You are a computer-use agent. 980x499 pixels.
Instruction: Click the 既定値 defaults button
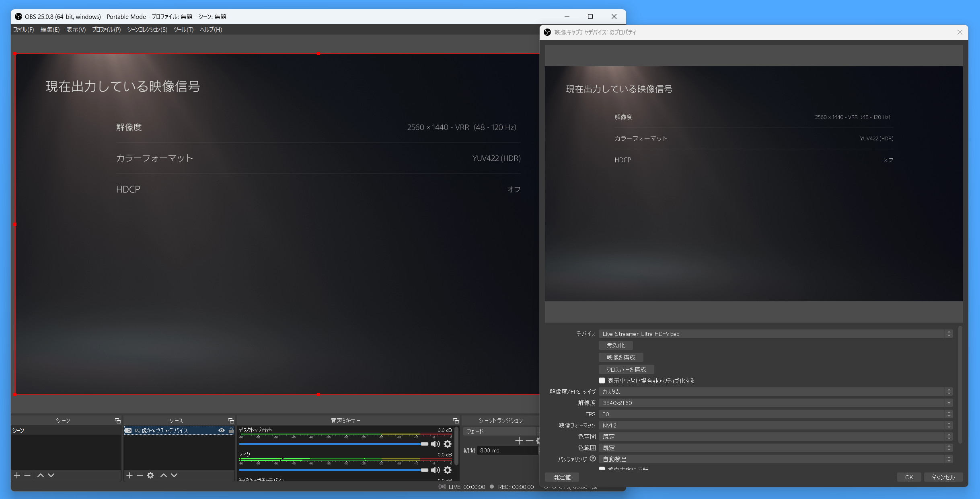tap(562, 477)
